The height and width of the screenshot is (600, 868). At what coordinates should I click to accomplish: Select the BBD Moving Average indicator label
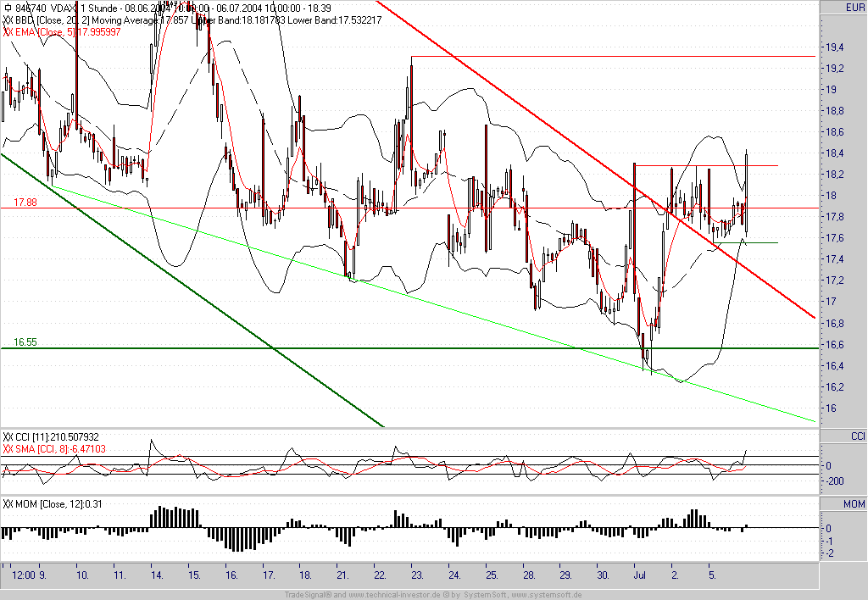pos(198,20)
